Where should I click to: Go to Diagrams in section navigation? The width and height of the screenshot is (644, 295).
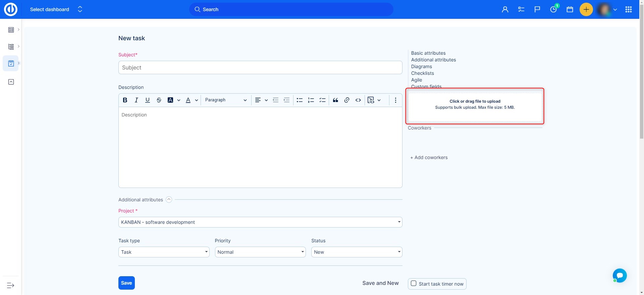click(421, 66)
